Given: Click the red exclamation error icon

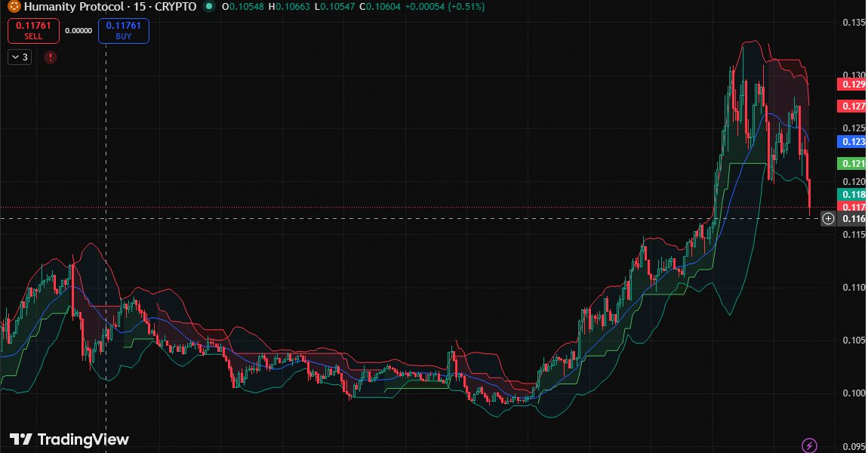Looking at the screenshot, I should 51,57.
